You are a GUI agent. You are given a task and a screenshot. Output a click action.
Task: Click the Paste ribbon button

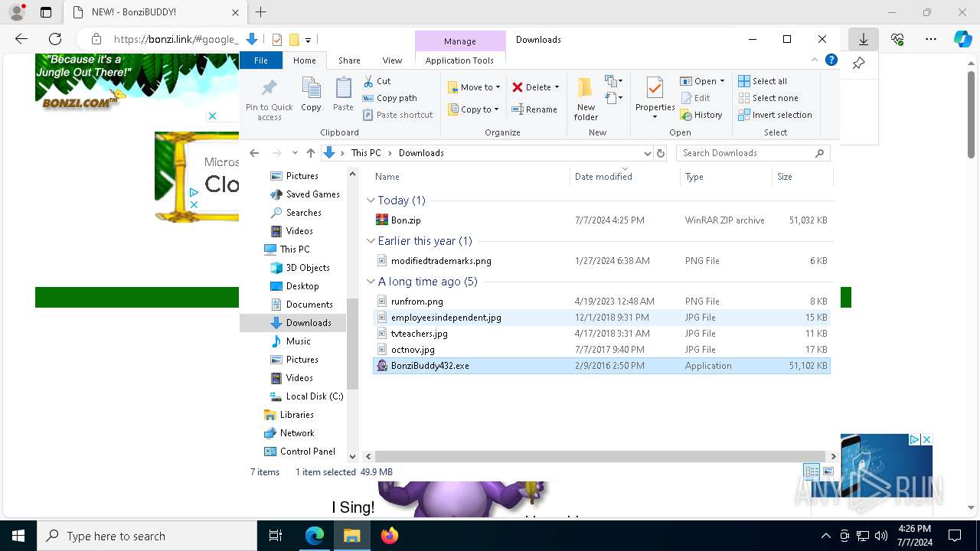coord(343,95)
